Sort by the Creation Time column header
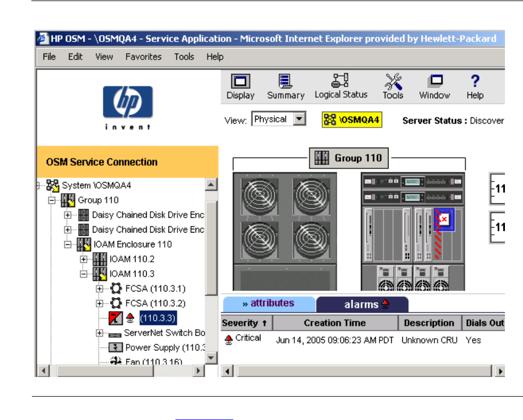This screenshot has height=420, width=523. point(335,323)
